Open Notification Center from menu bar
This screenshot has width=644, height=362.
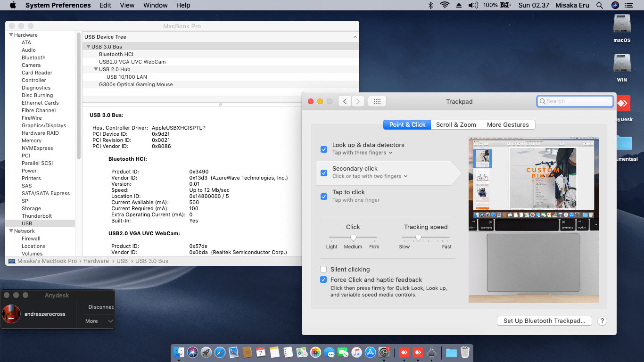[x=628, y=5]
